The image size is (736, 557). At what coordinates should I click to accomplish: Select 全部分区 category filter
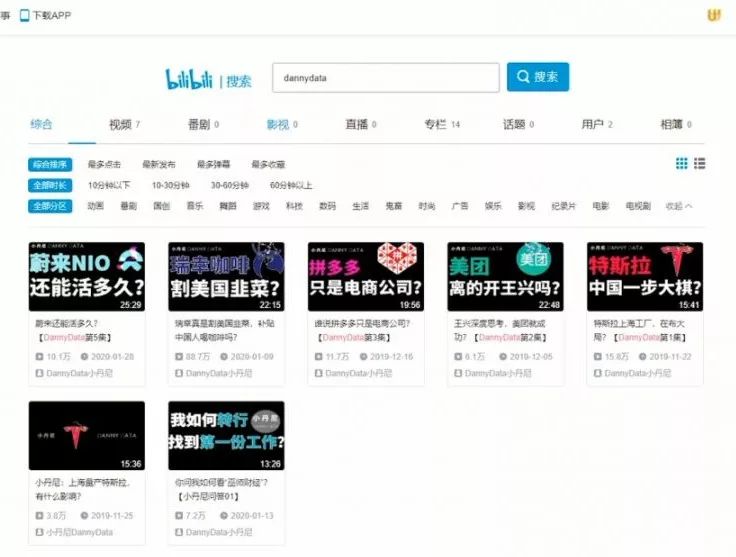[x=50, y=206]
